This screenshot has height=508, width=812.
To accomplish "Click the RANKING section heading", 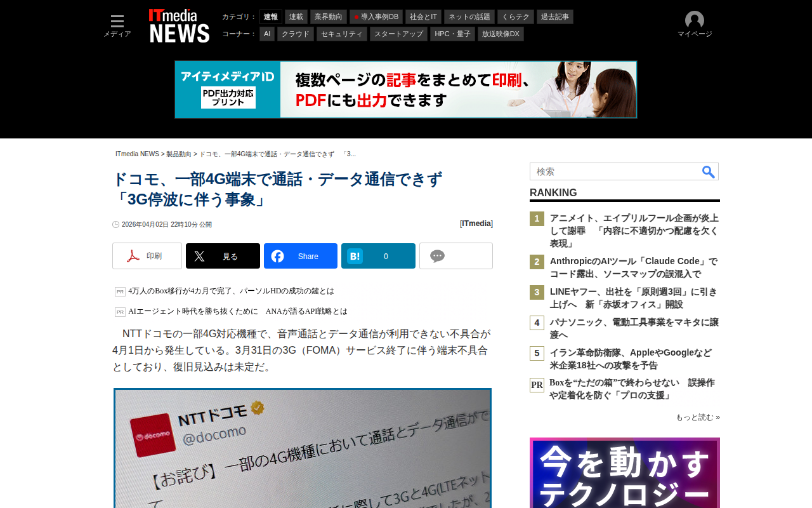I will tap(553, 193).
